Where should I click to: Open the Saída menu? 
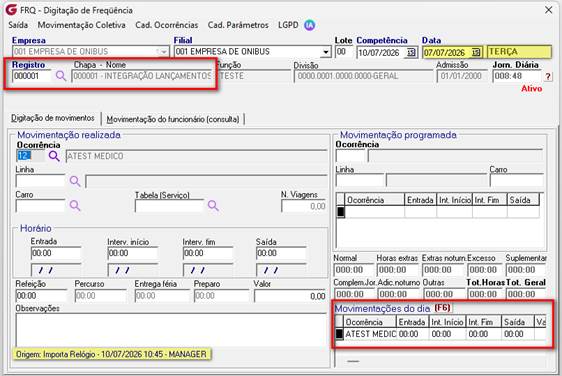click(18, 25)
